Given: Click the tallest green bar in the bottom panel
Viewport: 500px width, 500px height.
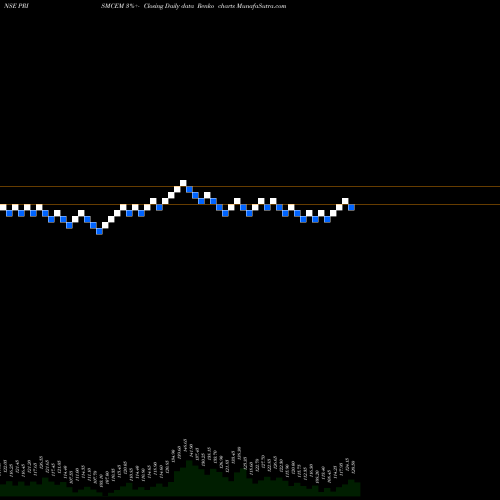Looking at the screenshot, I should pyautogui.click(x=189, y=478).
